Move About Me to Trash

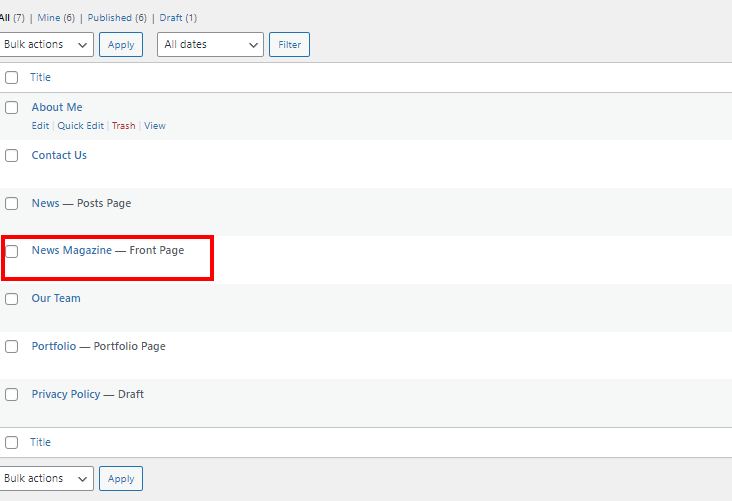(x=123, y=126)
